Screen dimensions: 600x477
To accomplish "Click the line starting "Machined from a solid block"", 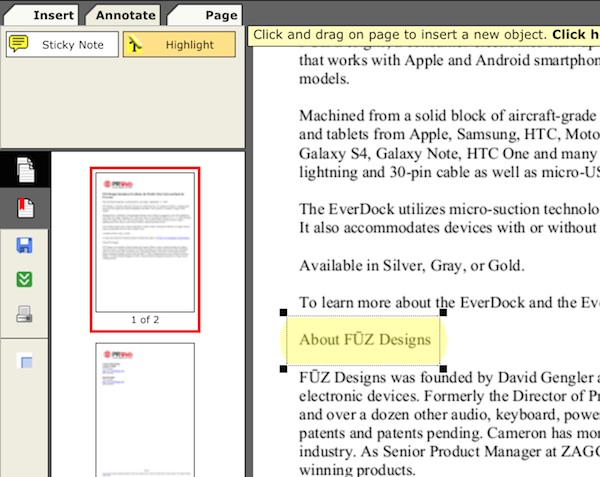I will point(449,116).
